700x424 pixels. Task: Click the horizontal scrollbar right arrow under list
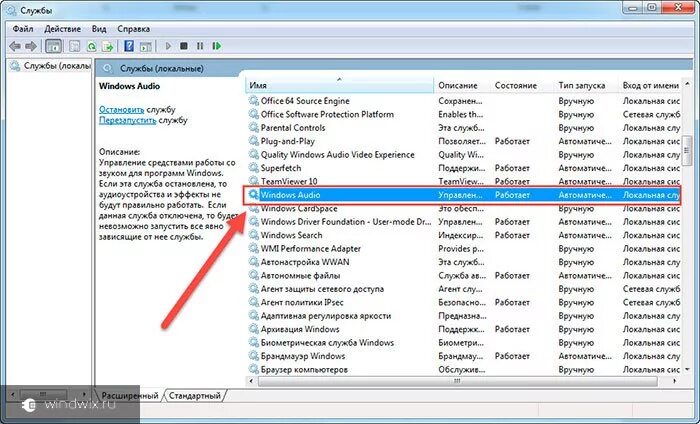674,381
